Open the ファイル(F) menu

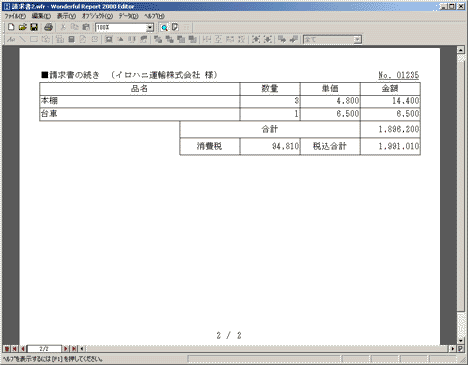15,16
